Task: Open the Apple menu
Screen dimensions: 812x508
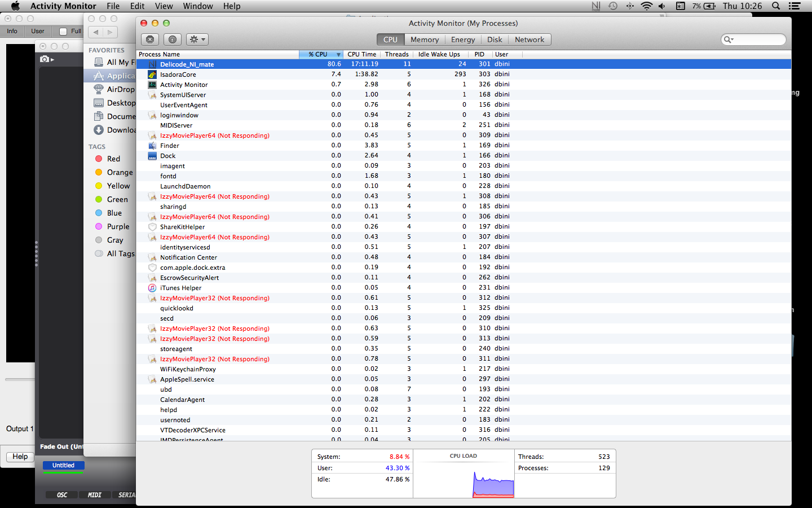Action: click(x=15, y=6)
